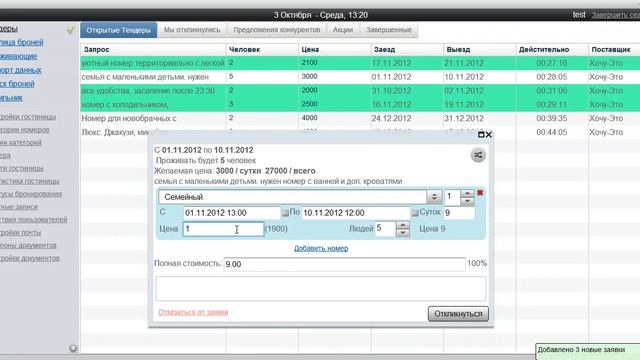This screenshot has height=360, width=640.
Task: Remove the Семейный room row with the red cross
Action: tap(480, 192)
